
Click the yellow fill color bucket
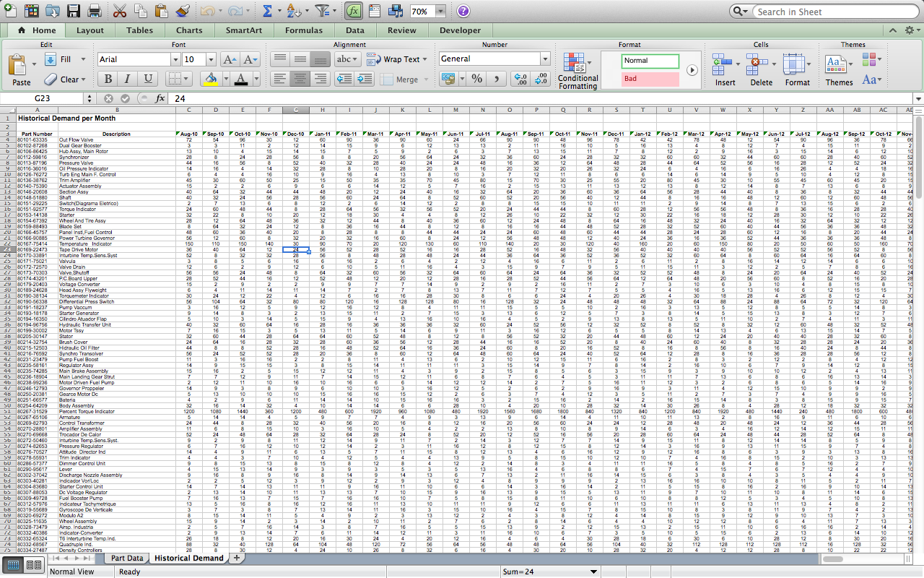[x=211, y=79]
